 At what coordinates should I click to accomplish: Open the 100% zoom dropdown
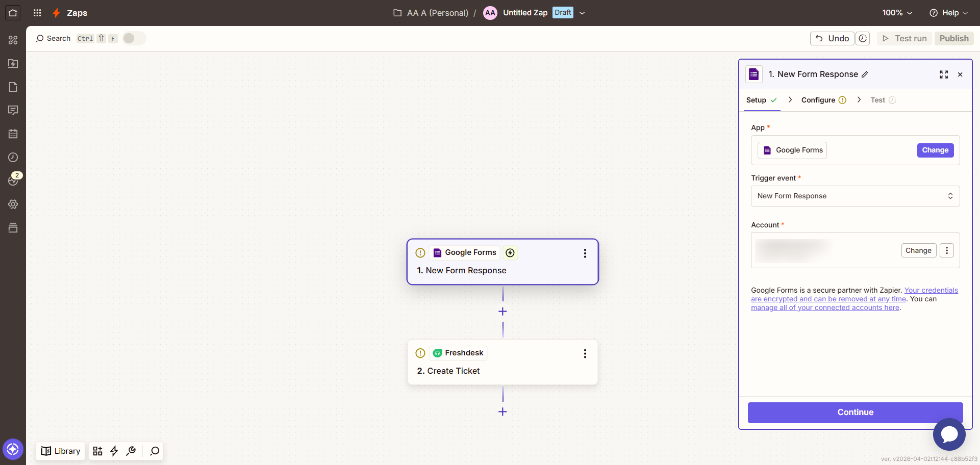[897, 13]
